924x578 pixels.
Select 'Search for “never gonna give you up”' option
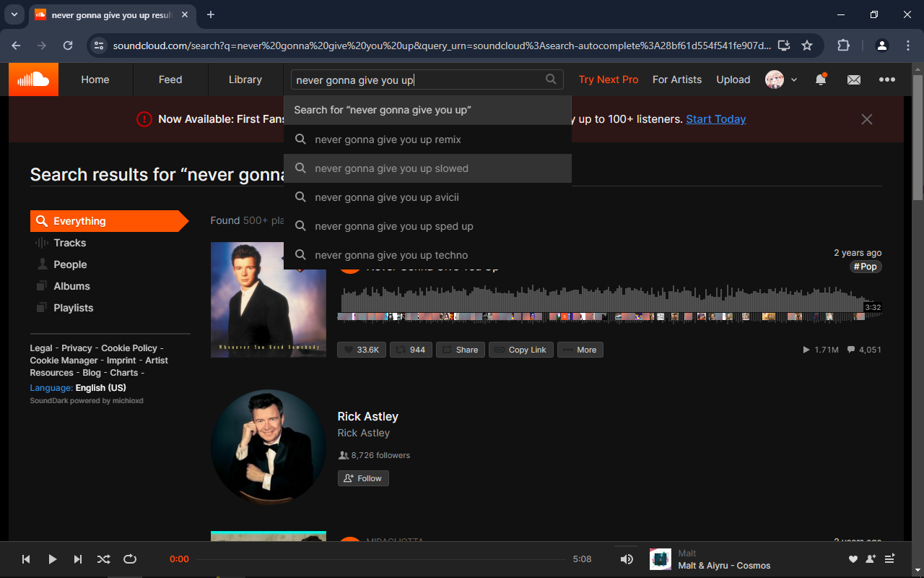[x=427, y=110]
